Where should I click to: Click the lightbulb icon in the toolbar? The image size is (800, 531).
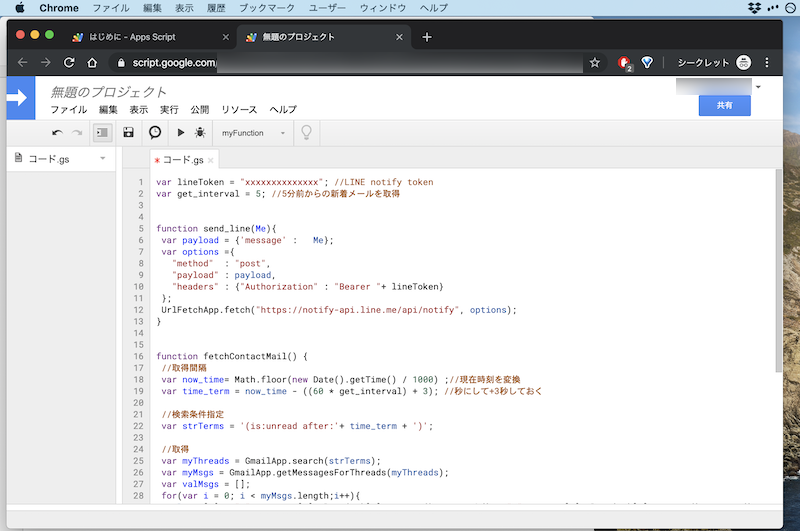pyautogui.click(x=306, y=132)
